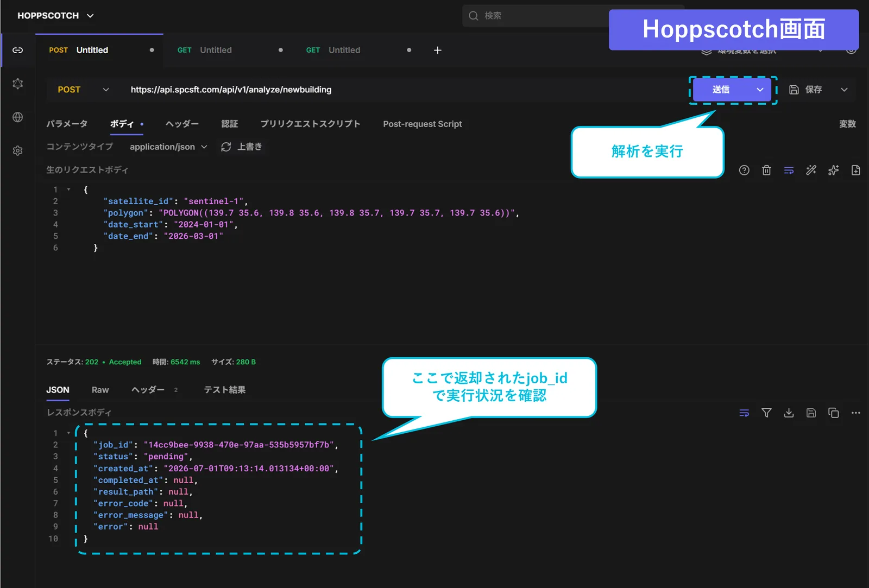Switch to the Raw response tab

[100, 390]
